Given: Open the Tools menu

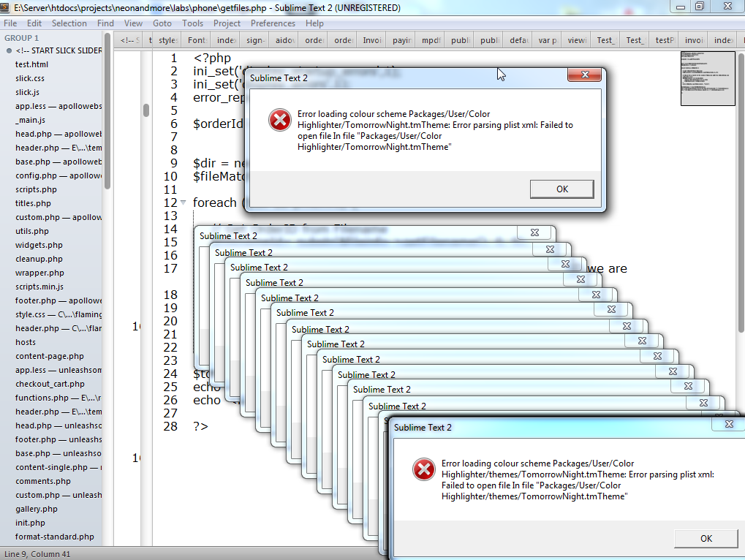Looking at the screenshot, I should click(192, 23).
